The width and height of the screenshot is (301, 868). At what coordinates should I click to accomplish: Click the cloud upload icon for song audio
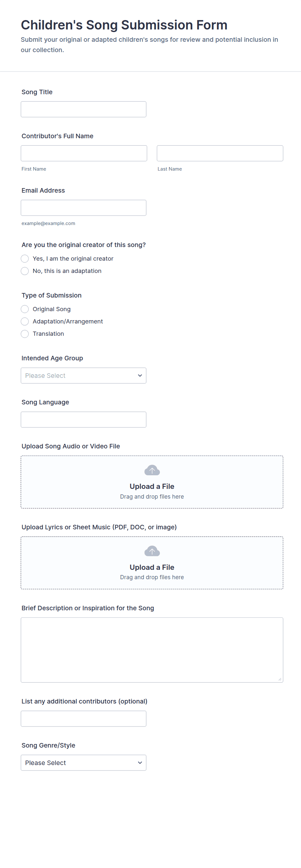tap(152, 470)
